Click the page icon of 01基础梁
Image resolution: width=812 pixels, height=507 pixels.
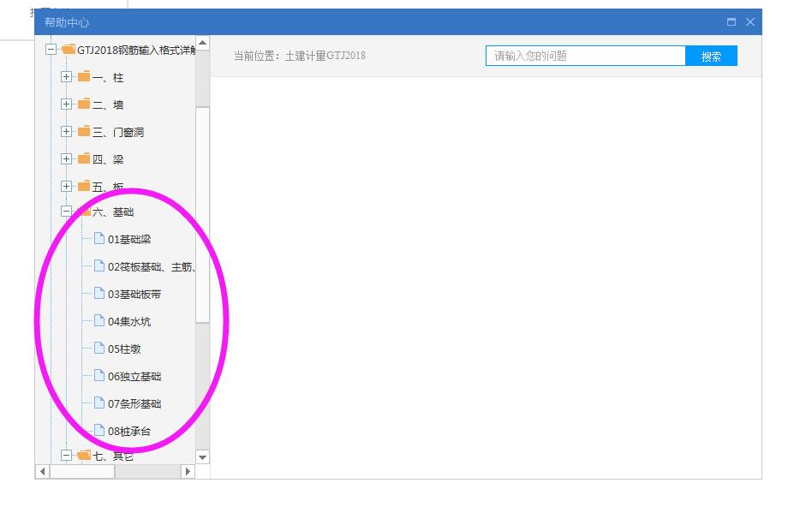99,239
